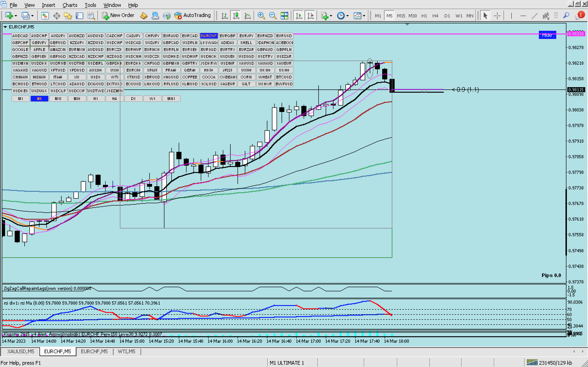The height and width of the screenshot is (367, 588).
Task: Open the Charts menu
Action: [70, 5]
